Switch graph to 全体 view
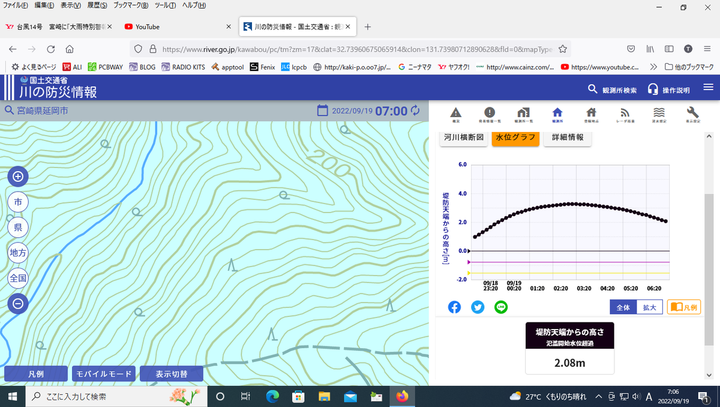 pyautogui.click(x=623, y=307)
